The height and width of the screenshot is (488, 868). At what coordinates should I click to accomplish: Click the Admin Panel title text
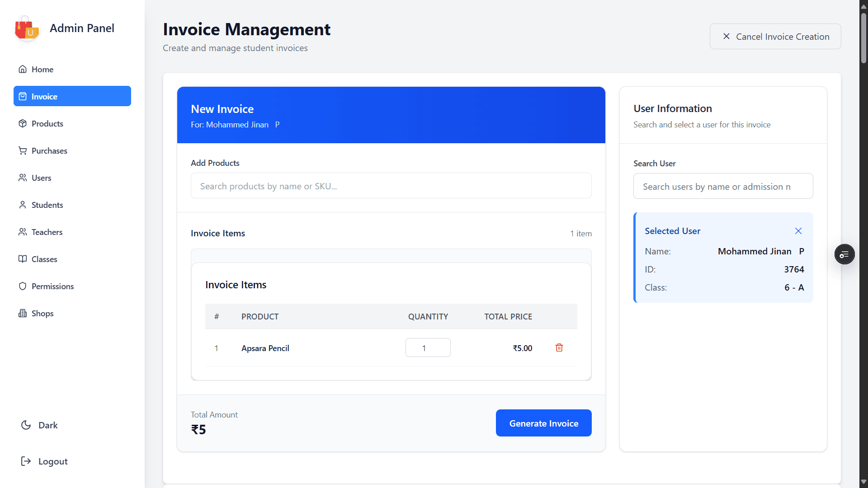82,28
